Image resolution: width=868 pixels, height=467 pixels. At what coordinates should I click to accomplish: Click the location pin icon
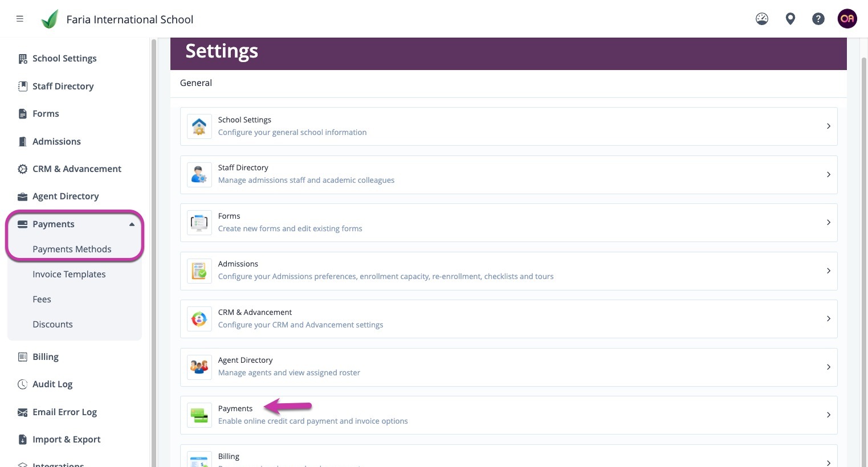(790, 19)
